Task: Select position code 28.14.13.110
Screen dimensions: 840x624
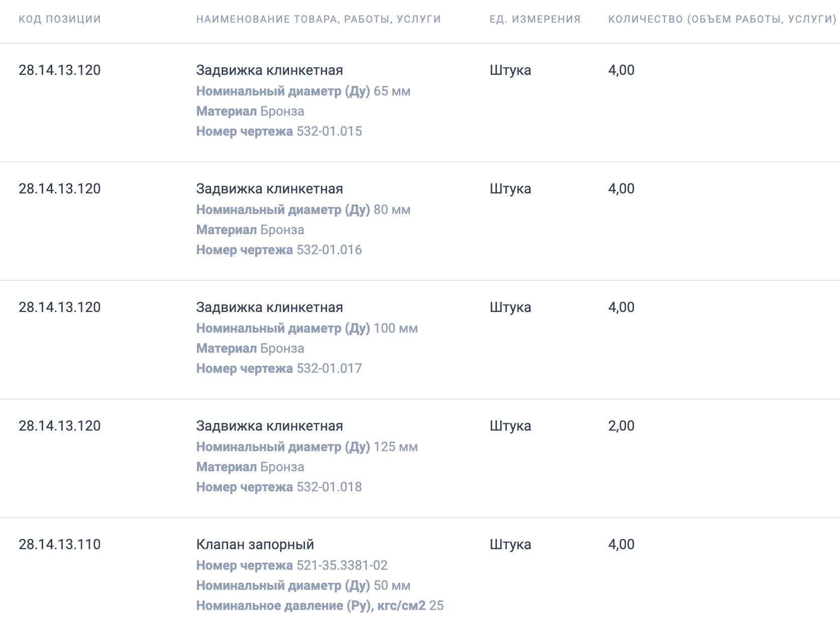Action: pyautogui.click(x=59, y=545)
